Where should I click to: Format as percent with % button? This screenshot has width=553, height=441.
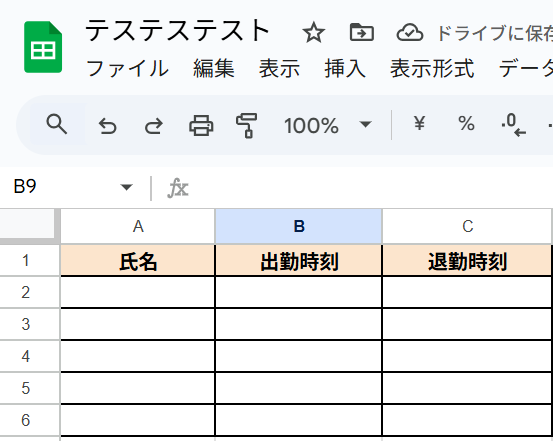point(466,123)
